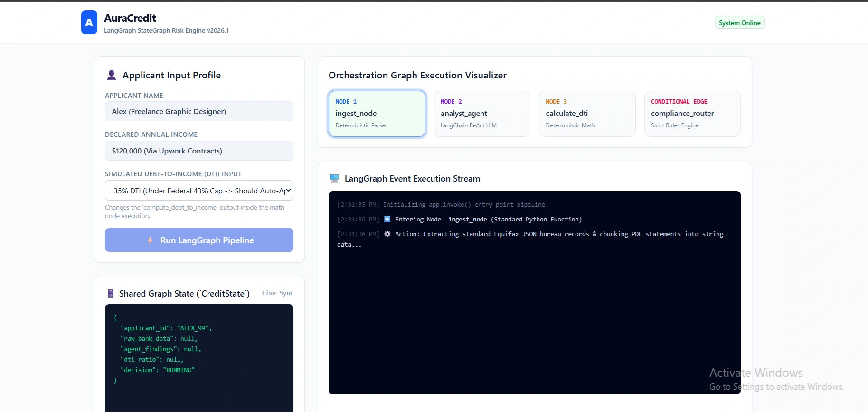Click "LangGraph Event Execution Stream" heading
Viewport: 868px width, 412px height.
coord(412,179)
